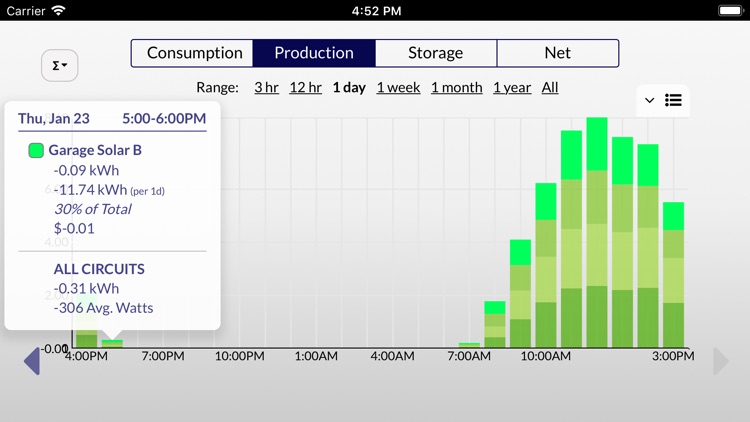Image resolution: width=750 pixels, height=422 pixels.
Task: Expand the legend chevron dropdown
Action: click(649, 100)
